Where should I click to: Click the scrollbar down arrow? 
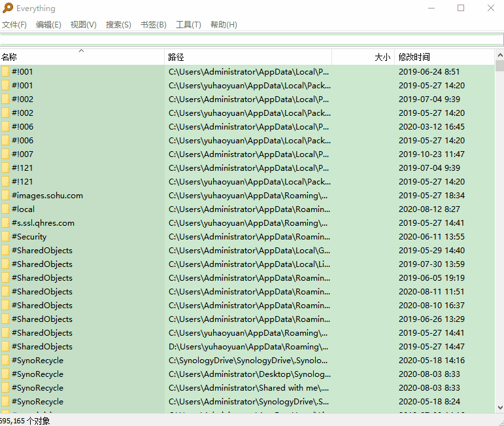pos(500,408)
